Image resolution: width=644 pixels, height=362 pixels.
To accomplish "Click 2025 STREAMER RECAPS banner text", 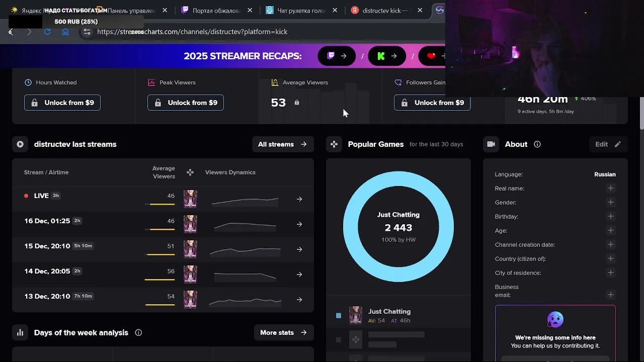I will pos(243,56).
